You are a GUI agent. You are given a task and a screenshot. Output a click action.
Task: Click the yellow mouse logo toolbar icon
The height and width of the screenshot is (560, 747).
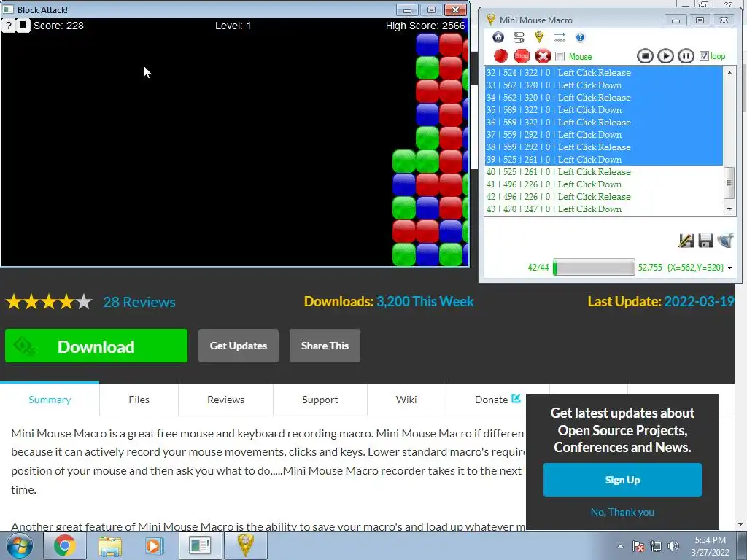pos(539,37)
